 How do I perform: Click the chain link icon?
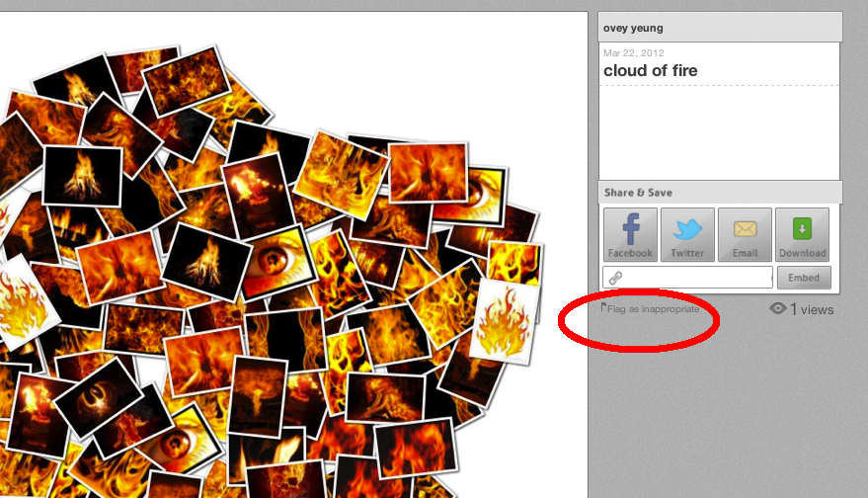click(x=615, y=278)
